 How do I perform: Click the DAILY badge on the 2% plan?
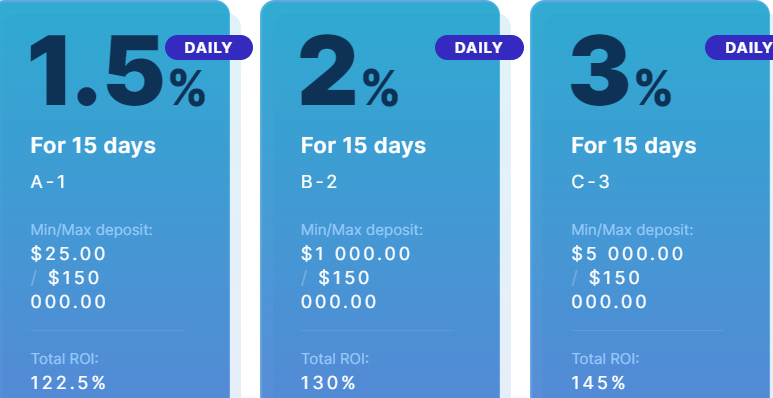click(479, 47)
